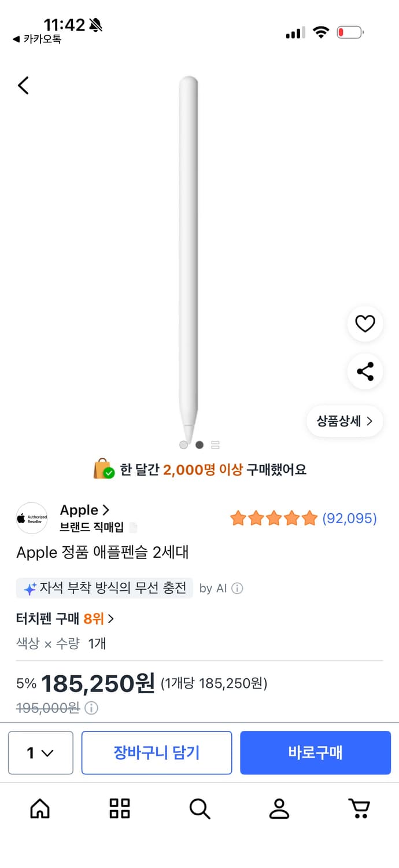Switch to image list view beside carousel dots
Viewport: 399px width, 868px height.
pyautogui.click(x=215, y=444)
